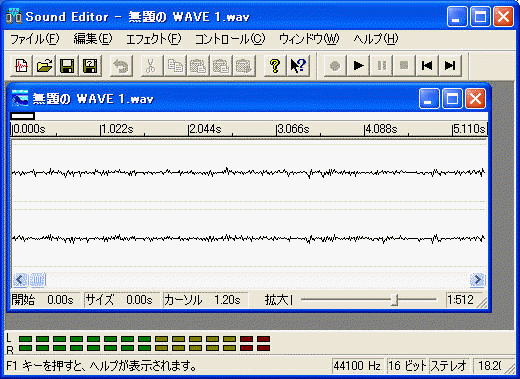Image resolution: width=520 pixels, height=379 pixels.
Task: Start recording with the record button
Action: 335,66
